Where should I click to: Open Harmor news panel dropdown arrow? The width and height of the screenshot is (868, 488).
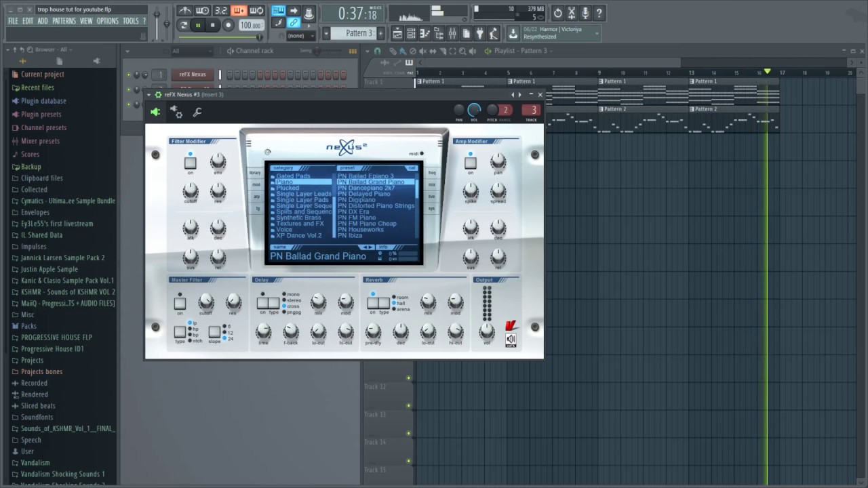point(597,33)
